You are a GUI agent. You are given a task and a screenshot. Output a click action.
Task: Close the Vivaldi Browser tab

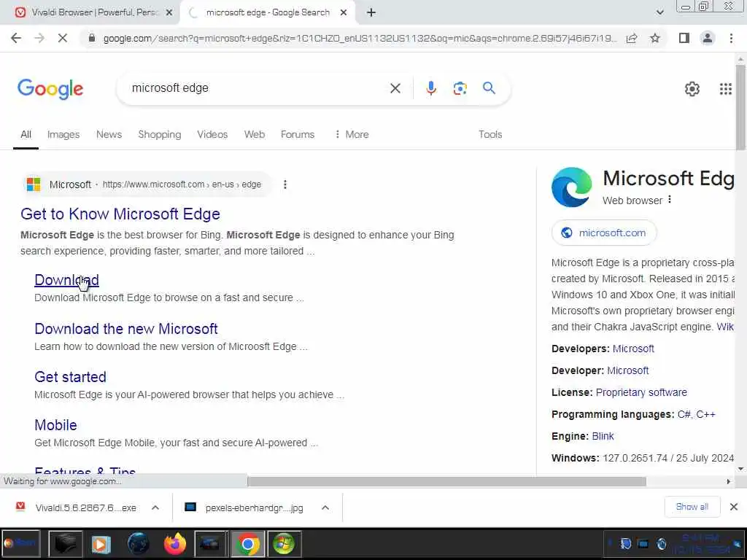(x=169, y=13)
